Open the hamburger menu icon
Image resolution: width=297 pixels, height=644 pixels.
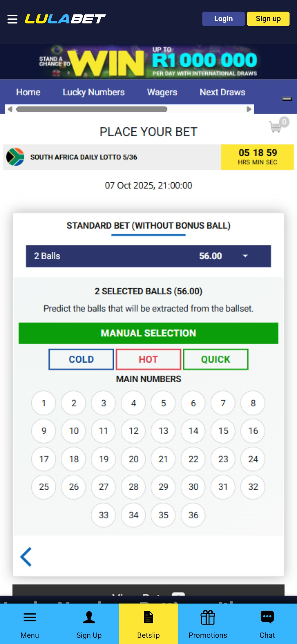(x=12, y=19)
